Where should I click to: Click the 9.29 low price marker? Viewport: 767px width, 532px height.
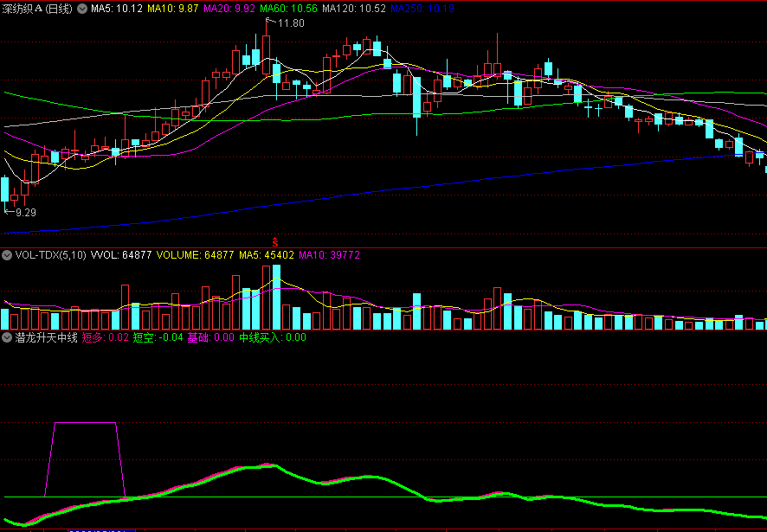click(26, 213)
